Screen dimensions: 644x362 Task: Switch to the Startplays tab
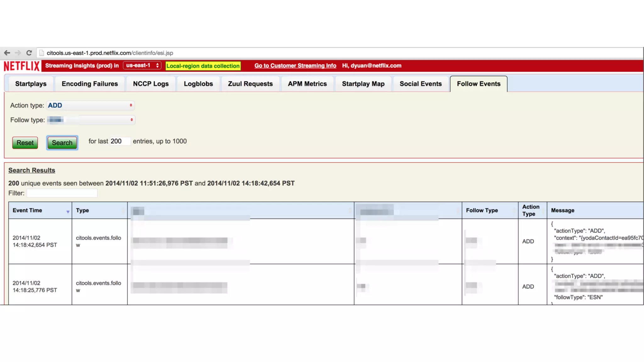[x=31, y=84]
